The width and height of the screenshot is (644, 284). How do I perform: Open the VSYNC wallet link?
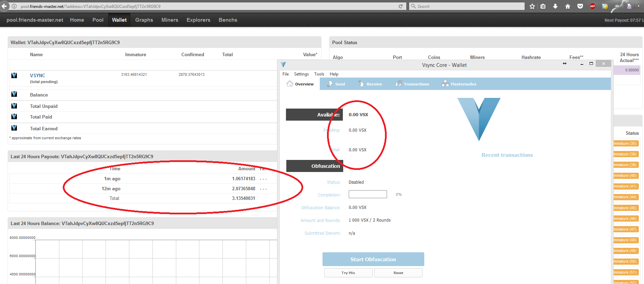38,75
